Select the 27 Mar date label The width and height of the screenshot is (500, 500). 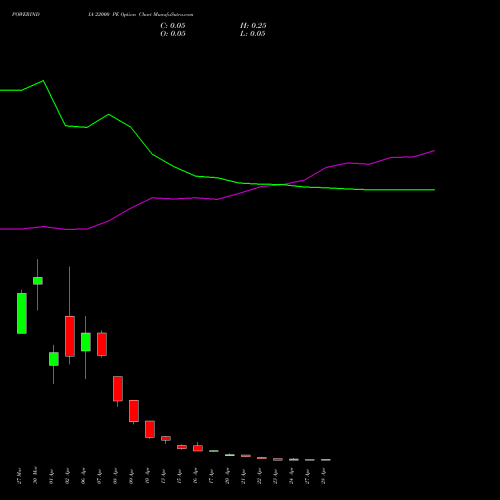click(x=19, y=476)
